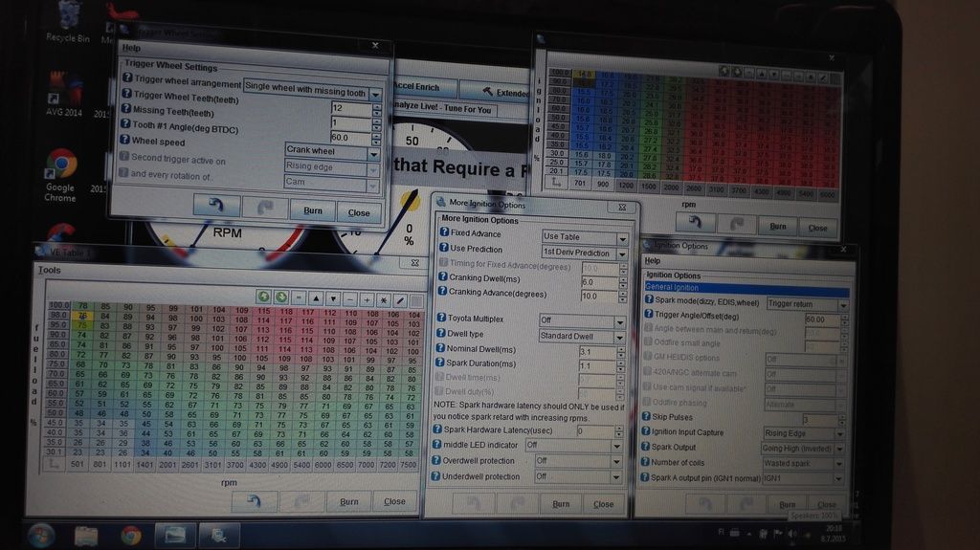Click first green circle icon in VE Table toolbar
Viewport: 980px width, 550px height.
pyautogui.click(x=263, y=297)
